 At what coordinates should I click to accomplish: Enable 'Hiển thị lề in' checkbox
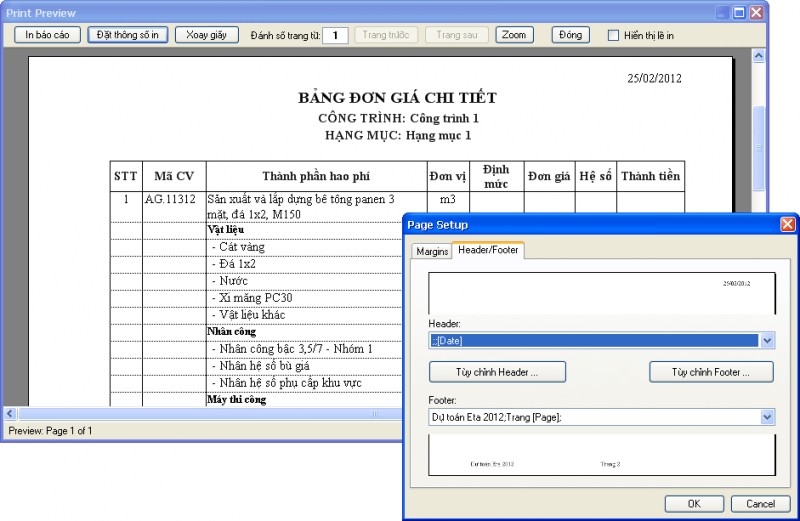tap(614, 36)
